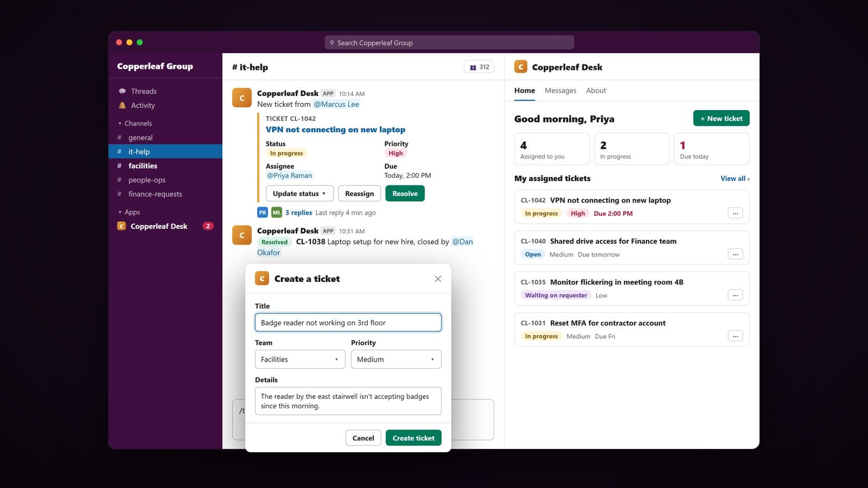Open the Team dropdown showing Facilities
This screenshot has width=868, height=488.
click(300, 359)
